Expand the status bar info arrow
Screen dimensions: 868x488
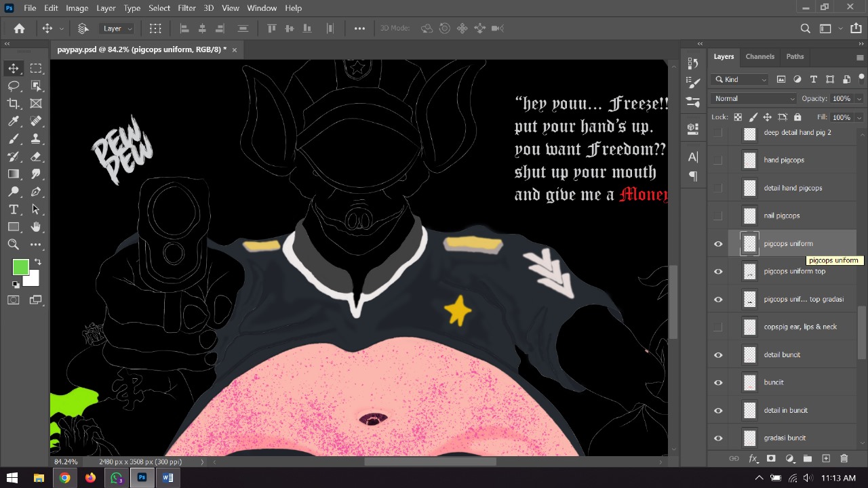click(201, 462)
